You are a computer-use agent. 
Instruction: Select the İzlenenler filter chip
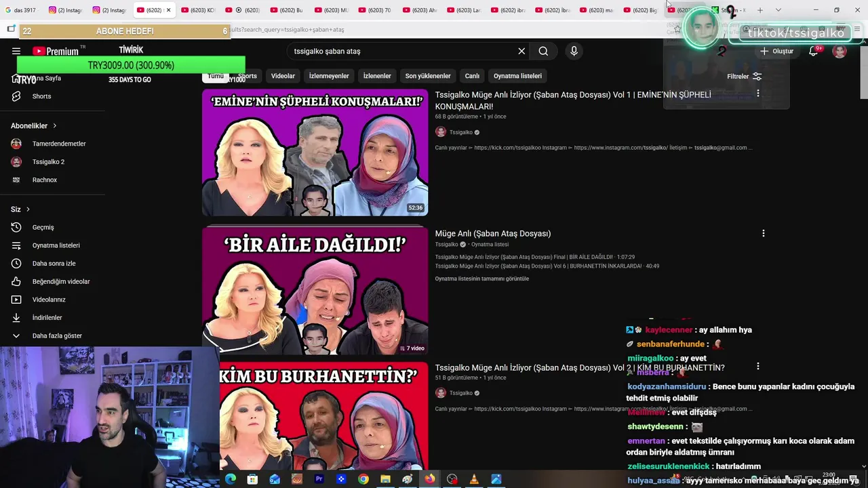tap(377, 76)
